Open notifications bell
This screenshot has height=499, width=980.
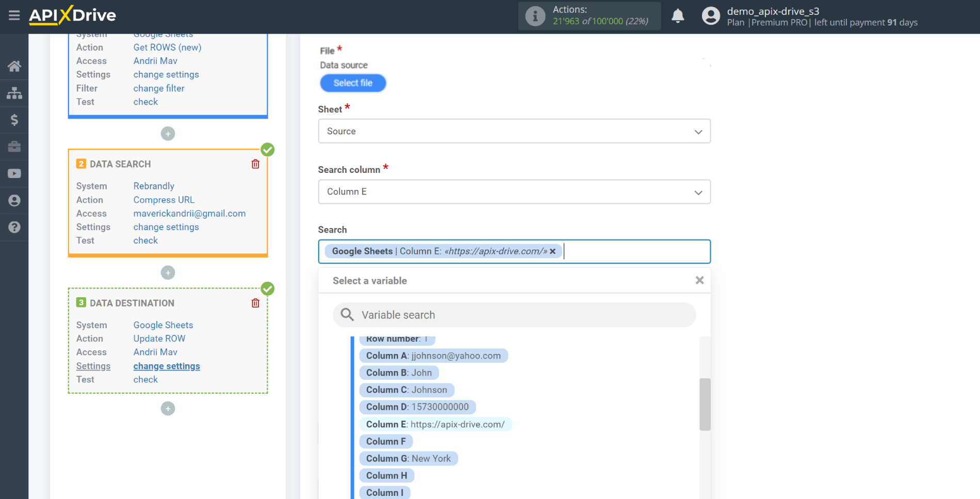(678, 16)
